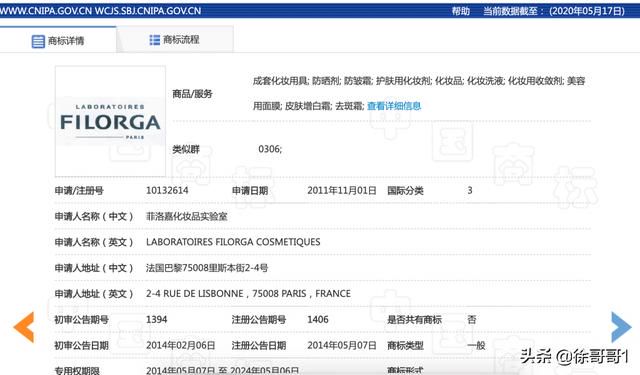
Task: Click the registration announcement number 1406
Action: (318, 320)
